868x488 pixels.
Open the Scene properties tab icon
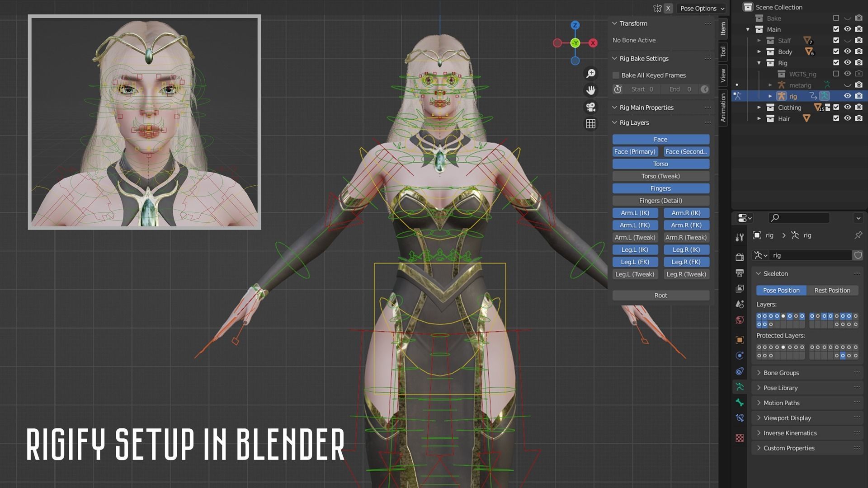[740, 304]
